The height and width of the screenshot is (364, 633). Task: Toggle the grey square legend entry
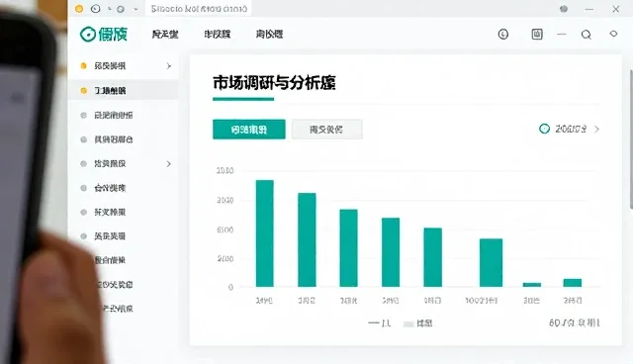coord(418,323)
